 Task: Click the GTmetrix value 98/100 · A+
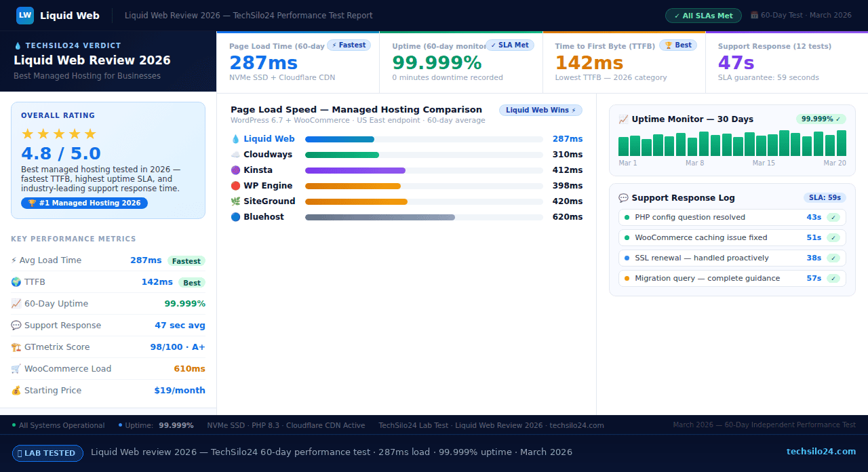178,347
